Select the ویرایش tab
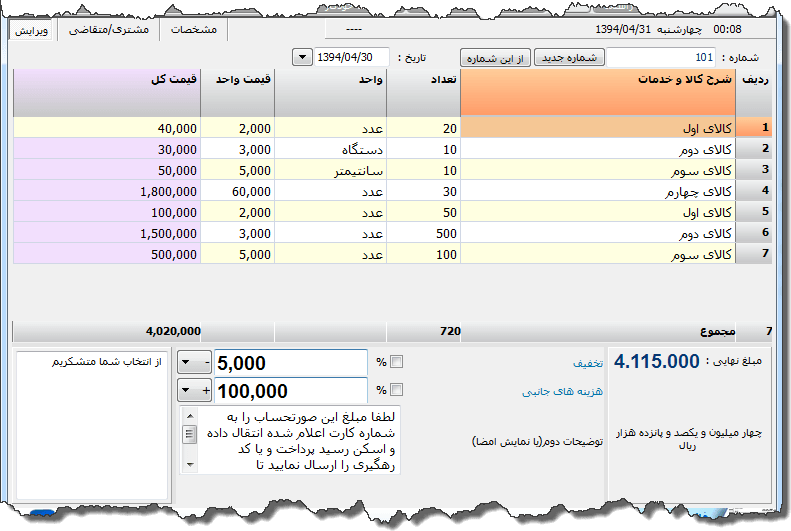791x531 pixels. coord(33,30)
